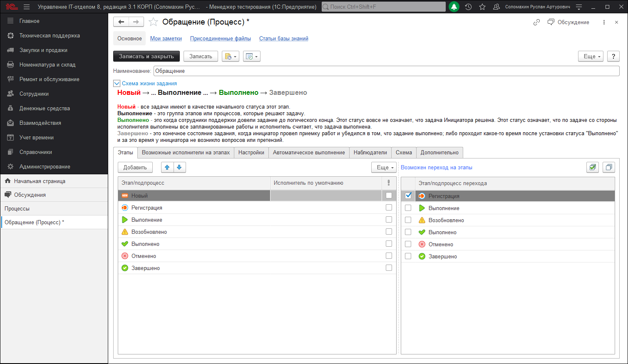Screen dimensions: 628x364
Task: Click the uncheck all transitions icon
Action: (608, 167)
